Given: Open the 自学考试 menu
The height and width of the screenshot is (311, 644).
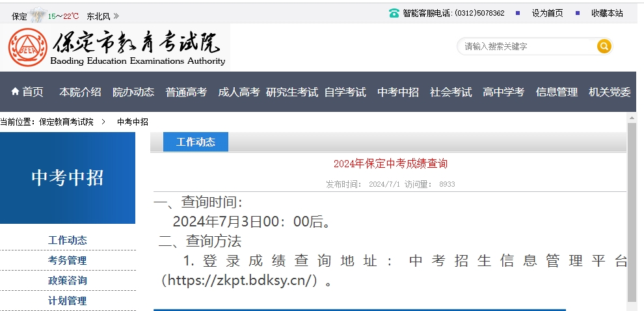Looking at the screenshot, I should [x=345, y=92].
